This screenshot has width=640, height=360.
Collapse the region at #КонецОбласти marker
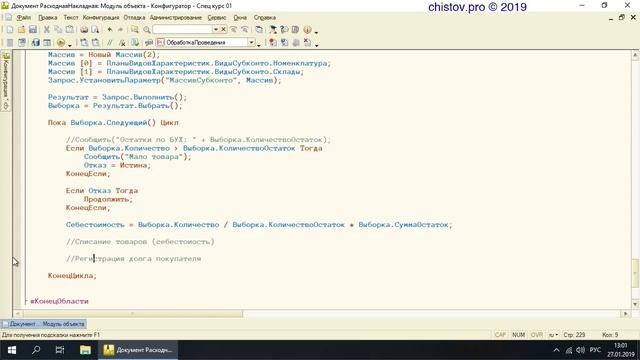26,301
